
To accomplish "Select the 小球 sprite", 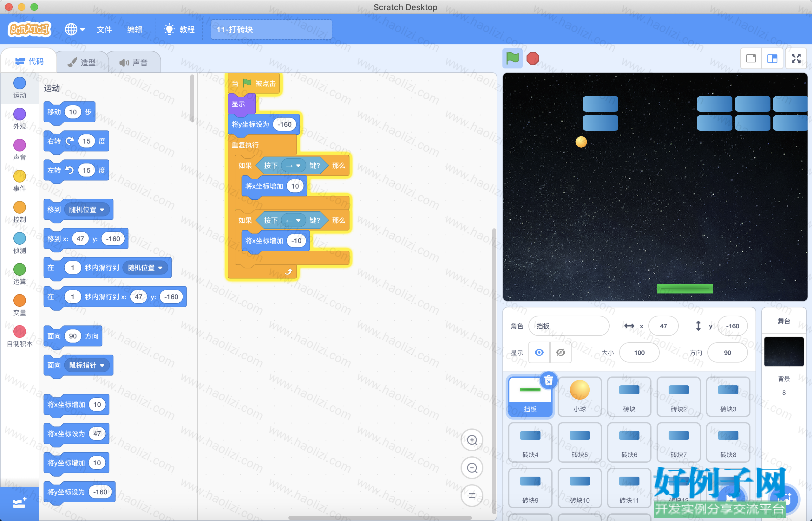I will click(x=580, y=397).
